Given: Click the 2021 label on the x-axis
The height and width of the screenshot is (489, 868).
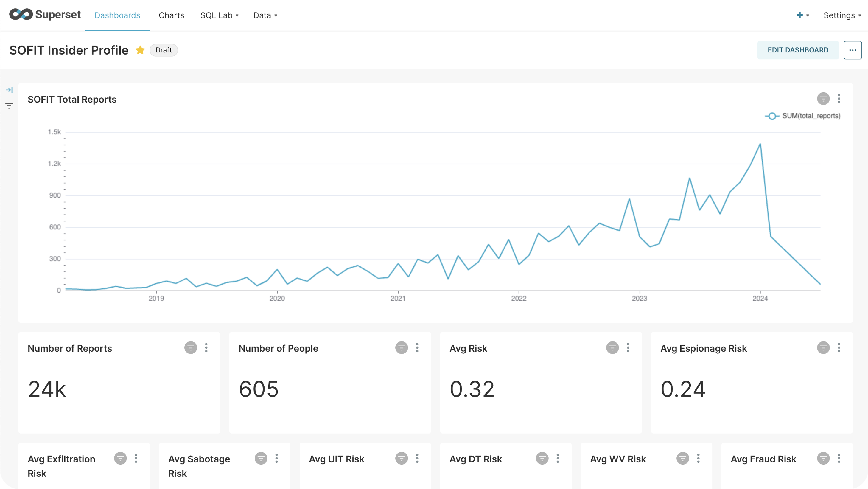Looking at the screenshot, I should (x=398, y=298).
